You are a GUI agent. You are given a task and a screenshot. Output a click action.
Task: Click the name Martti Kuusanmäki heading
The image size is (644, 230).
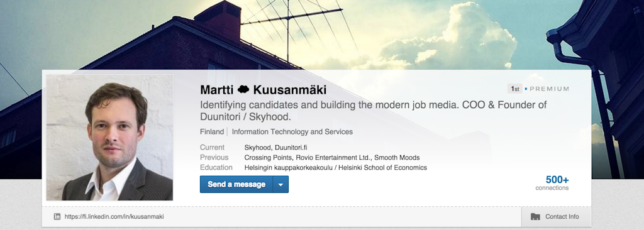pos(264,89)
